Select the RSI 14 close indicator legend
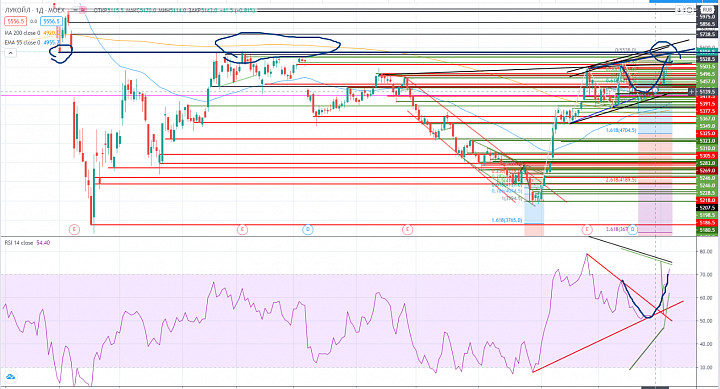This screenshot has height=389, width=720. coord(19,242)
